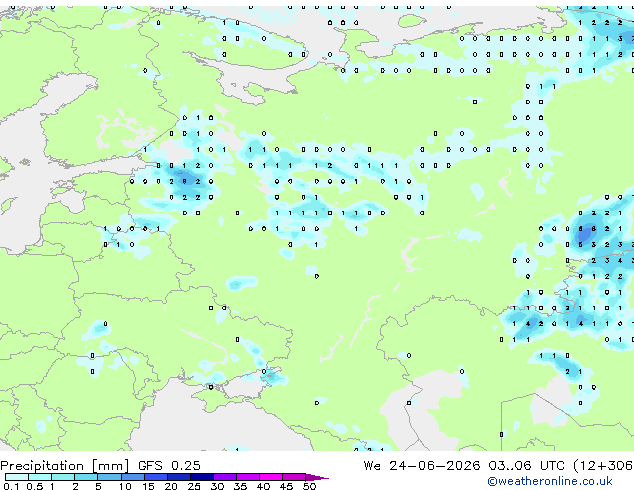Click the '50' legend scale label

click(310, 486)
